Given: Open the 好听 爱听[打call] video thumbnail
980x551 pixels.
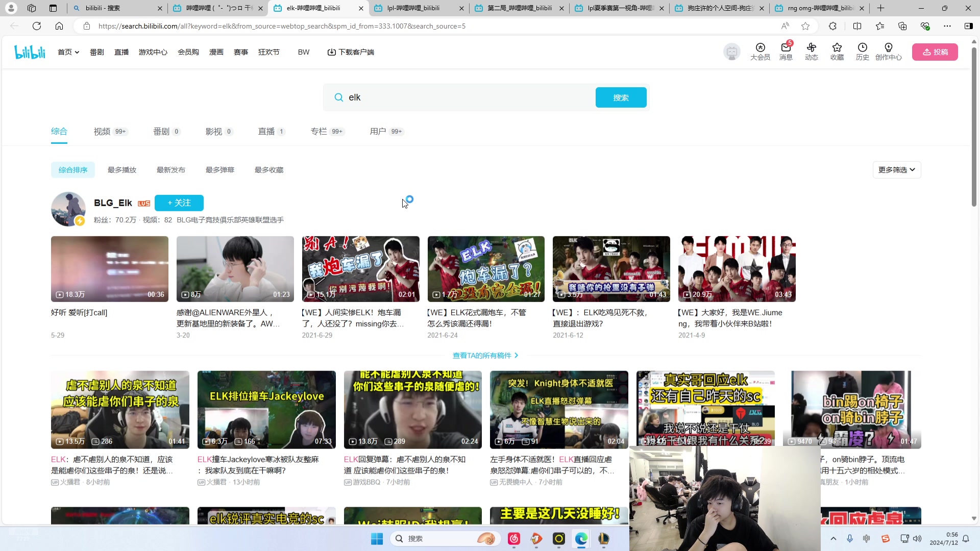Looking at the screenshot, I should [x=109, y=269].
